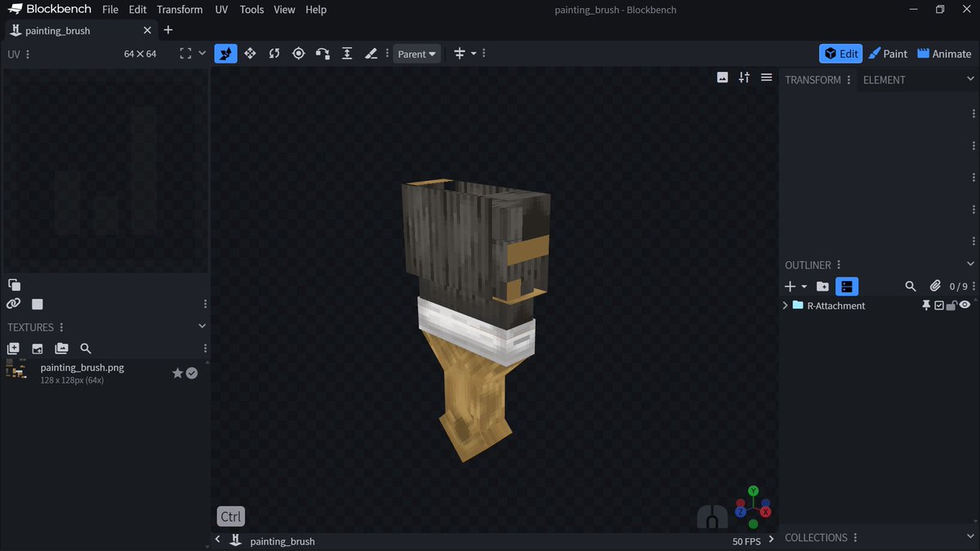Click status bar left arrow chevron
Image resolution: width=980 pixels, height=551 pixels.
pos(217,540)
